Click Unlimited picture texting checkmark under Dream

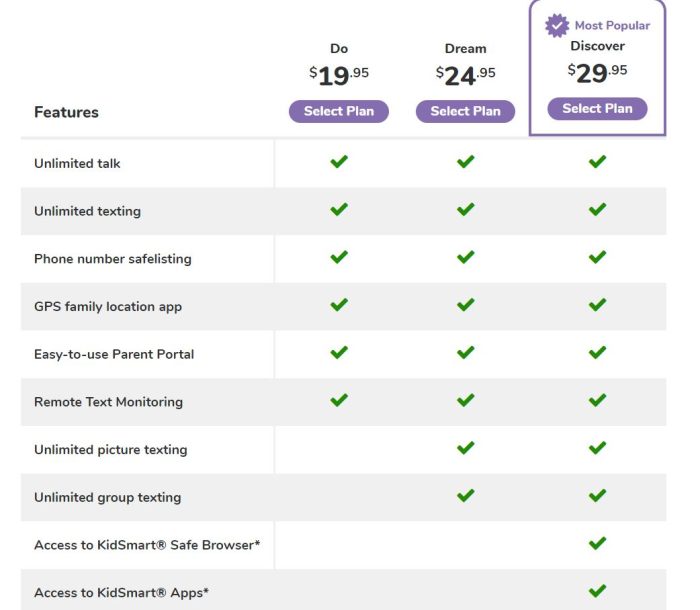[465, 448]
